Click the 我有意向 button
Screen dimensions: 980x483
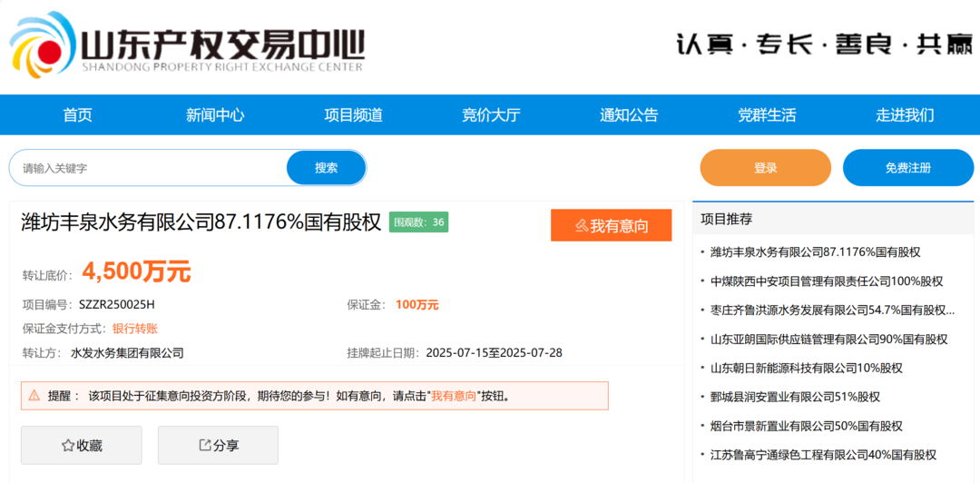coord(612,225)
